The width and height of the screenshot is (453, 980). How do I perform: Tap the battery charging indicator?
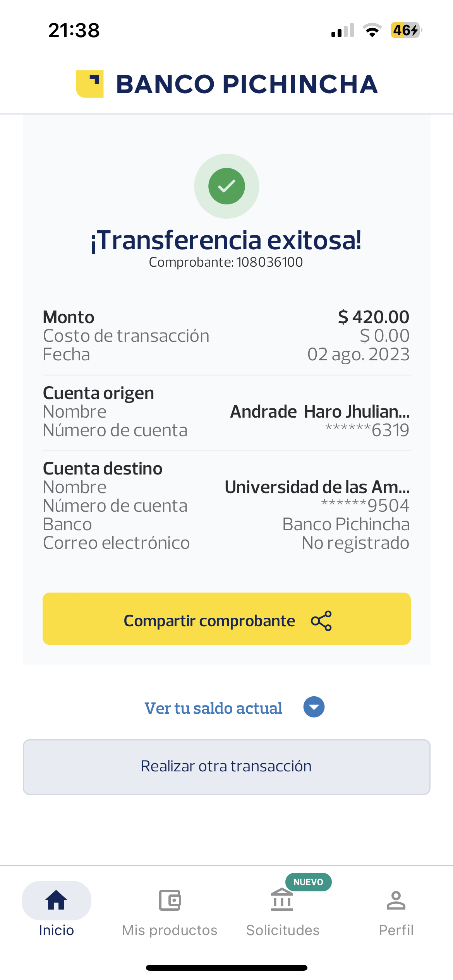406,30
